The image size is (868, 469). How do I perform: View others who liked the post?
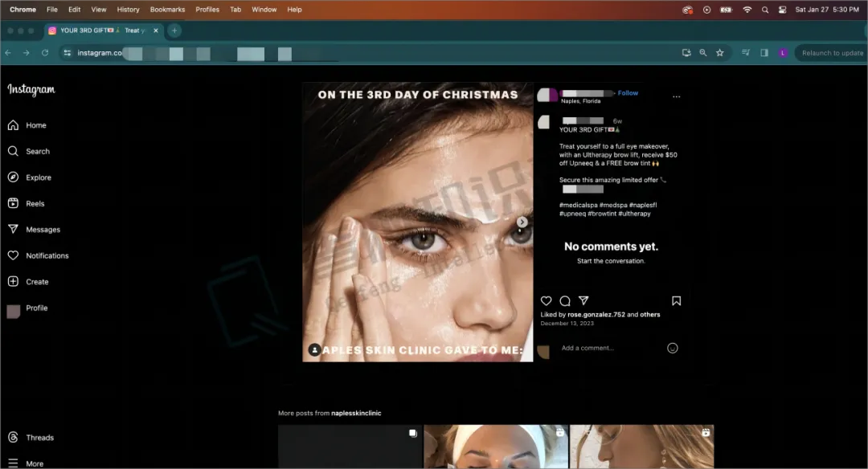[650, 315]
